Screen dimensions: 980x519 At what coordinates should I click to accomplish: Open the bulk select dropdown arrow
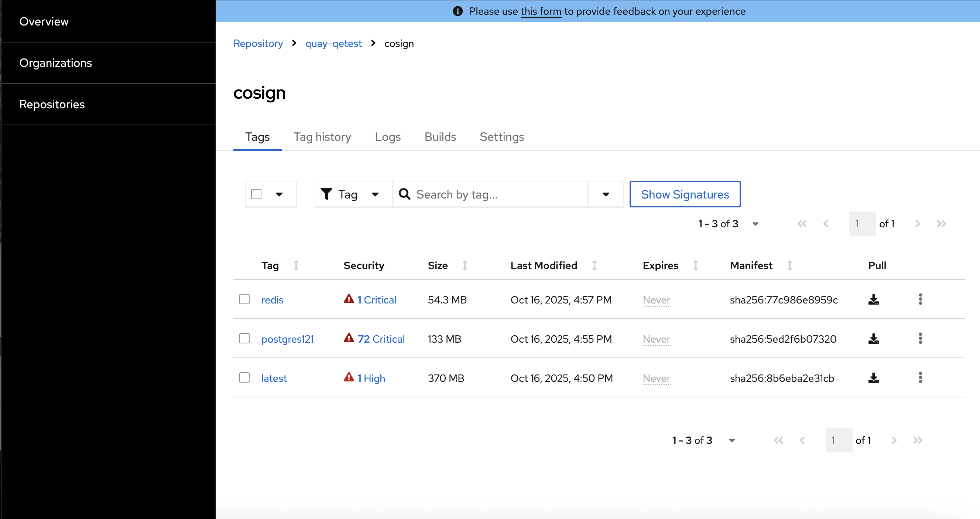[x=279, y=194]
